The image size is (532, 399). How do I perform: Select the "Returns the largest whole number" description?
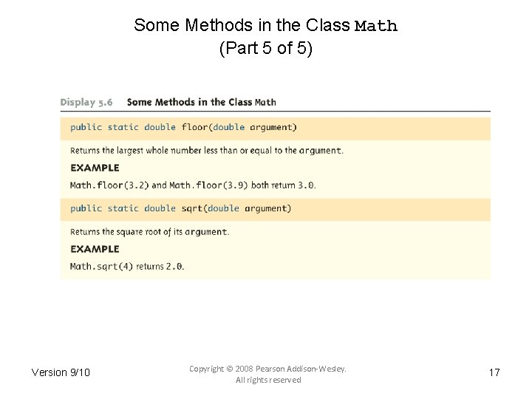(x=206, y=151)
